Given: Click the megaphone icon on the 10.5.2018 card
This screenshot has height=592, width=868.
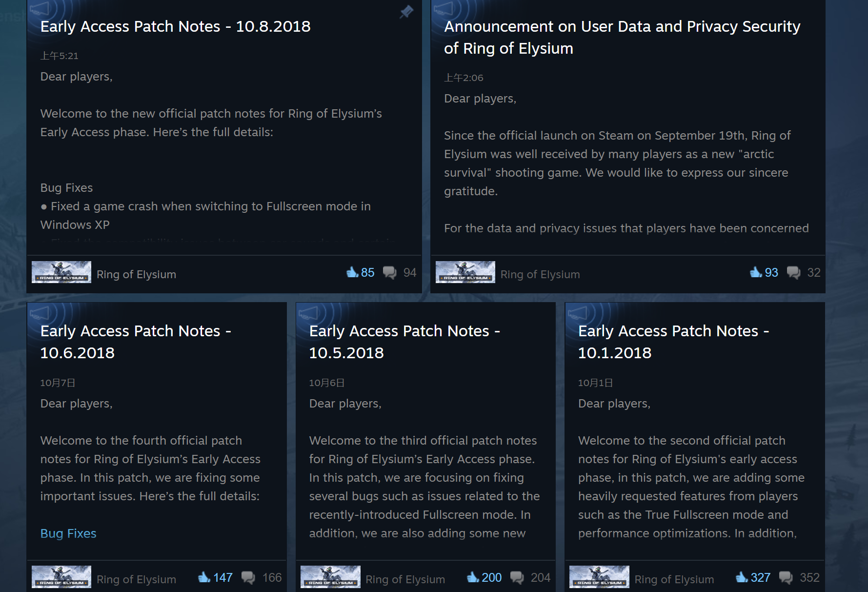Looking at the screenshot, I should [x=309, y=312].
